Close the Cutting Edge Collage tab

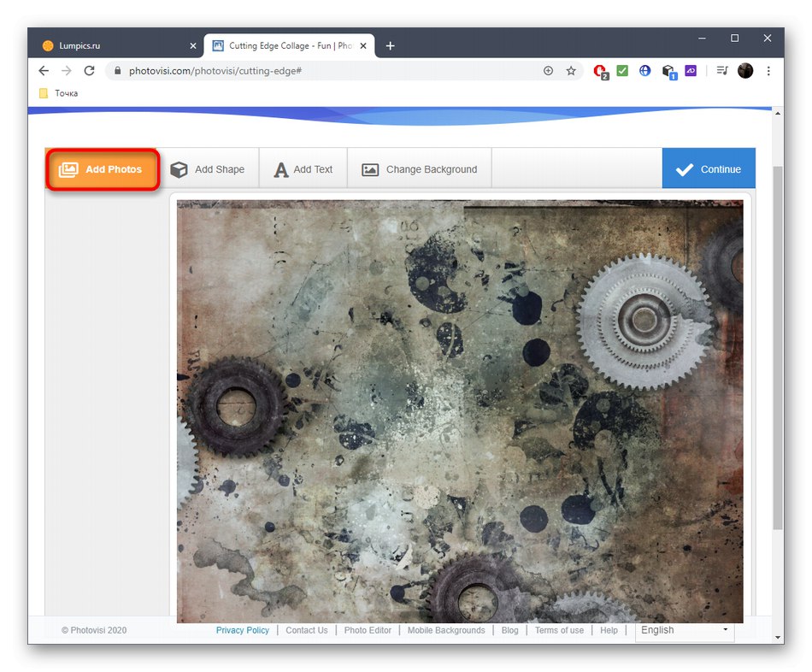[x=363, y=45]
